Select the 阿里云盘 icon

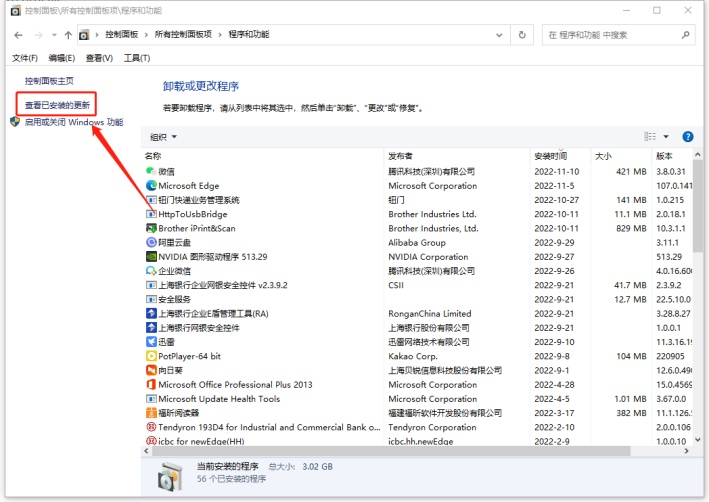pyautogui.click(x=151, y=242)
